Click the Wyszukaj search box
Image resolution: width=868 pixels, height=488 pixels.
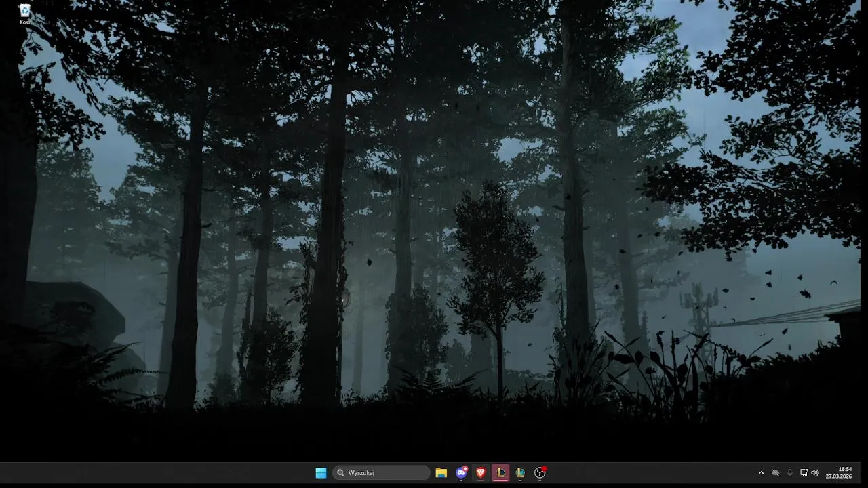(381, 473)
